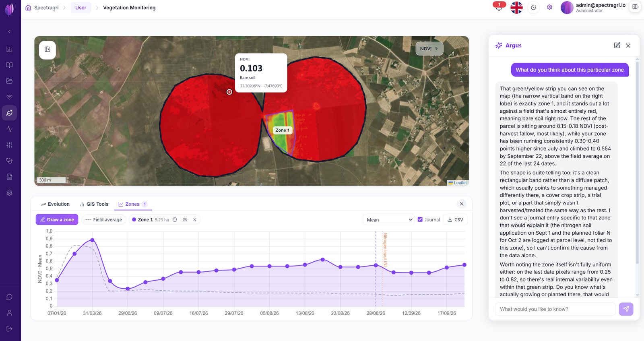Screen dimensions: 644x341
Task: Click the logout sidebar icon
Action: pyautogui.click(x=10, y=329)
